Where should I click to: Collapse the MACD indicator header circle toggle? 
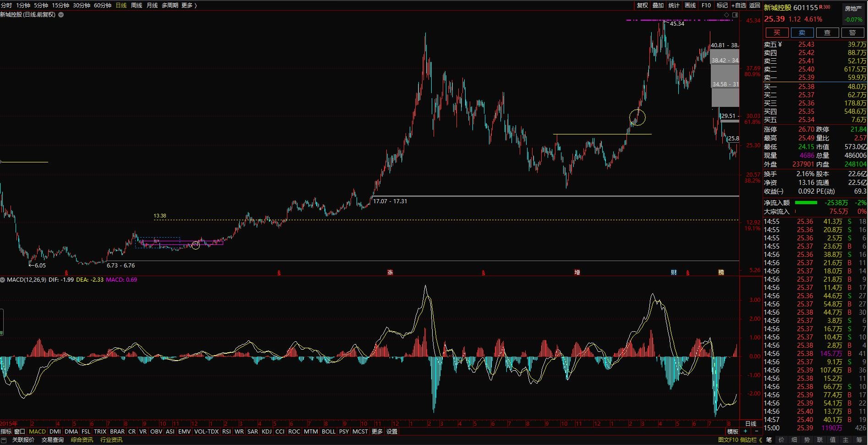point(3,280)
